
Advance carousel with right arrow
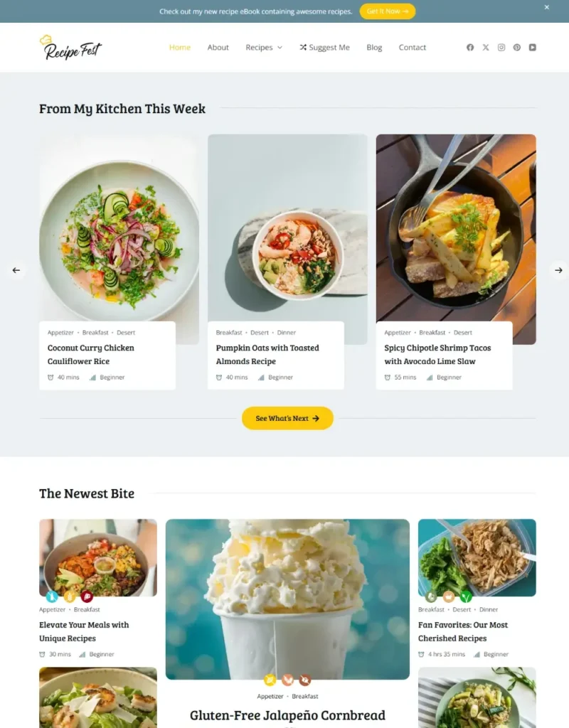[x=558, y=270]
